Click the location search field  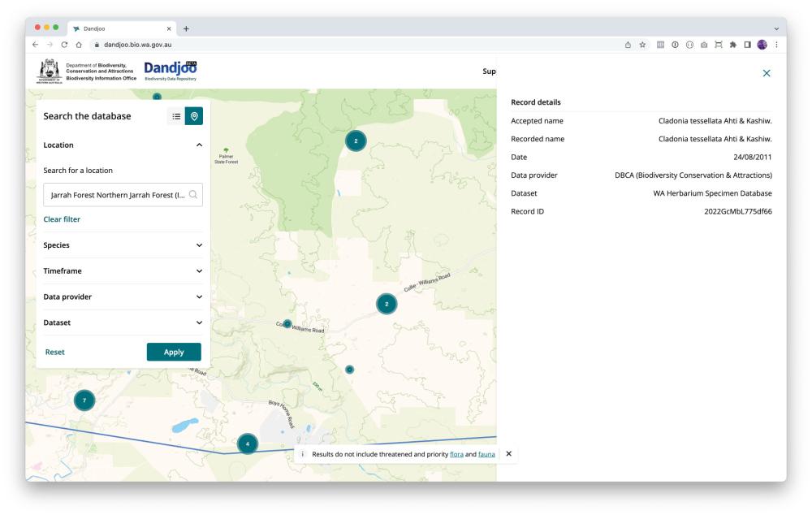coord(123,195)
